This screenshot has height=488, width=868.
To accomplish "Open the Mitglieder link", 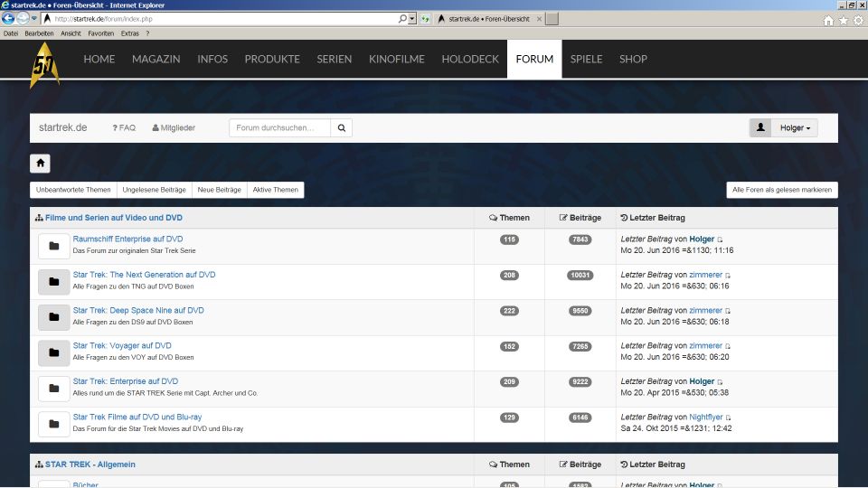I will pyautogui.click(x=174, y=127).
